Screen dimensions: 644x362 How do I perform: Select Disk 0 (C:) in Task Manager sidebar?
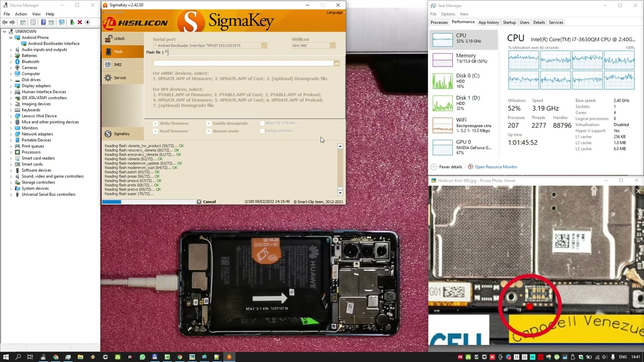pyautogui.click(x=463, y=81)
